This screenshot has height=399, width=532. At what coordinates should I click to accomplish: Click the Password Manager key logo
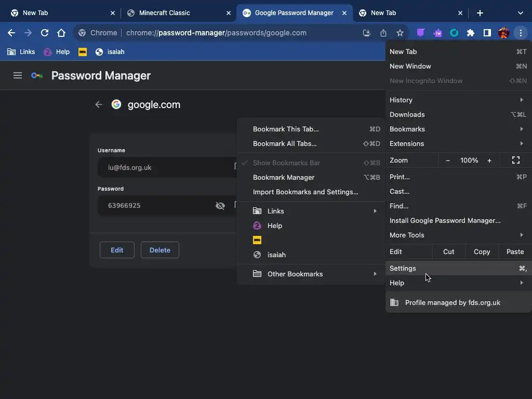coord(37,75)
